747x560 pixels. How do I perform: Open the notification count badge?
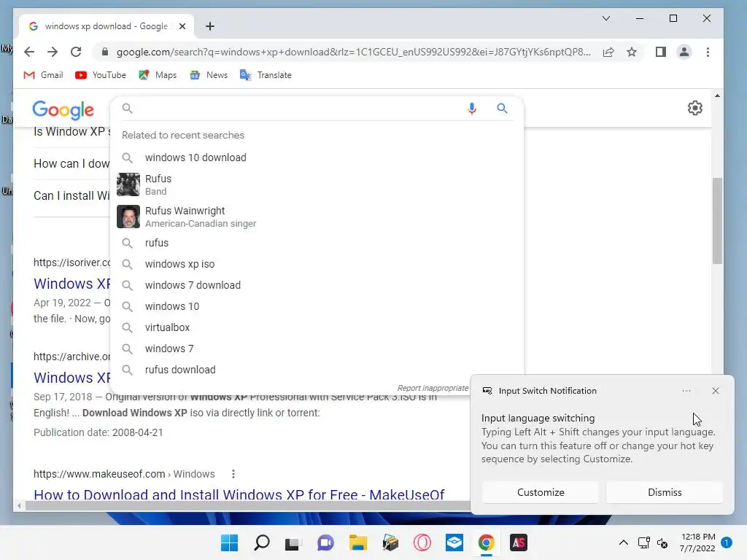[x=727, y=542]
